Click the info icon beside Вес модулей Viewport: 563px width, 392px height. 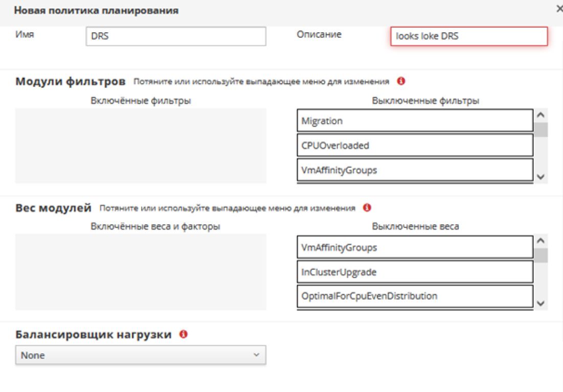coord(366,208)
